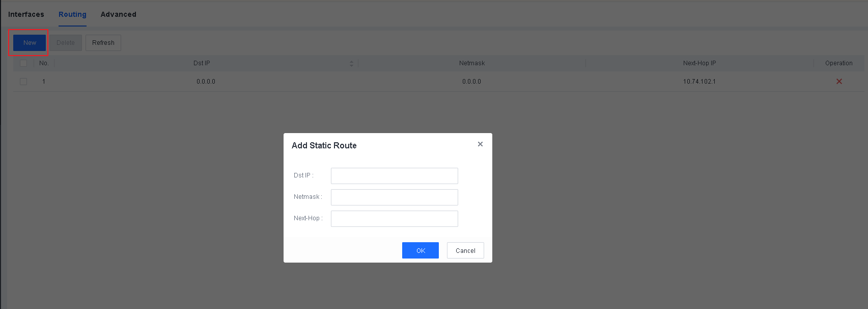Open the Advanced tab

point(118,14)
